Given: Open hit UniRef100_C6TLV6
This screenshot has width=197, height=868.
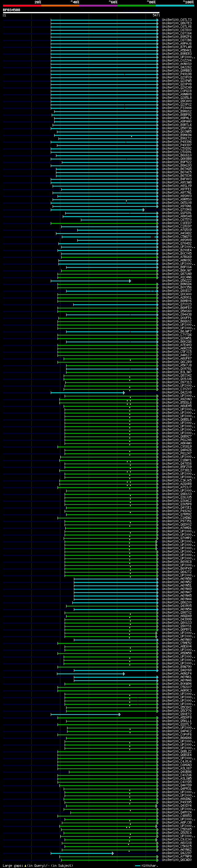Looking at the screenshot, I should pos(177,26).
